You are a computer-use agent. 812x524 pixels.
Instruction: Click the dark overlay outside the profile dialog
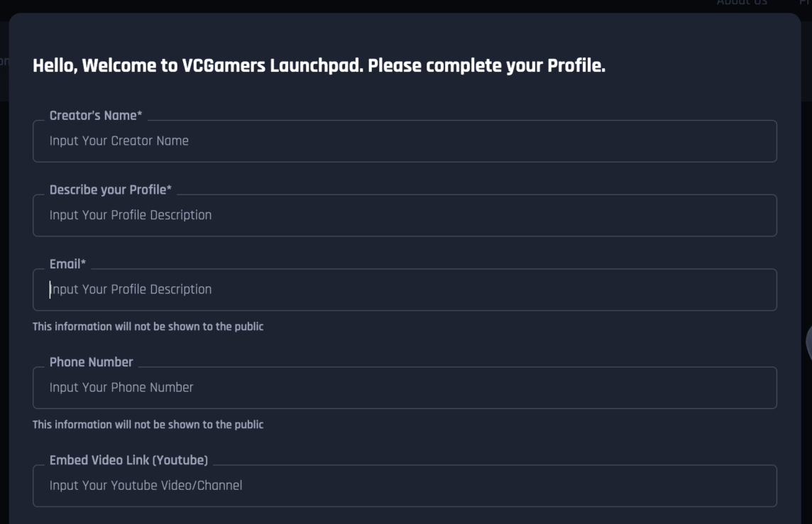(x=4, y=284)
